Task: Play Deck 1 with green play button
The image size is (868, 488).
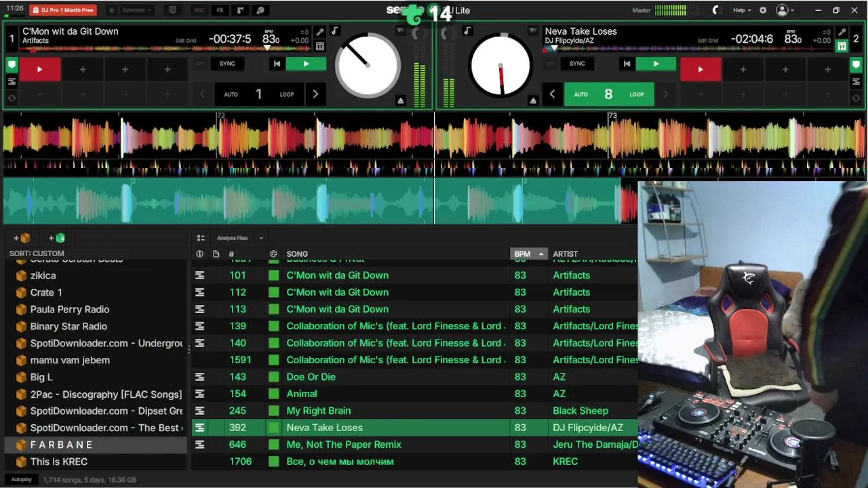Action: [x=306, y=64]
